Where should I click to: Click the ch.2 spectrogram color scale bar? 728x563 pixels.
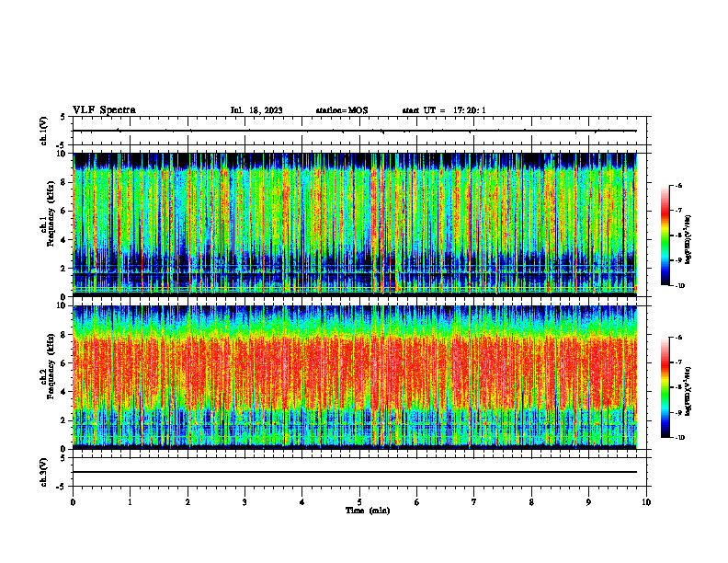(x=665, y=387)
